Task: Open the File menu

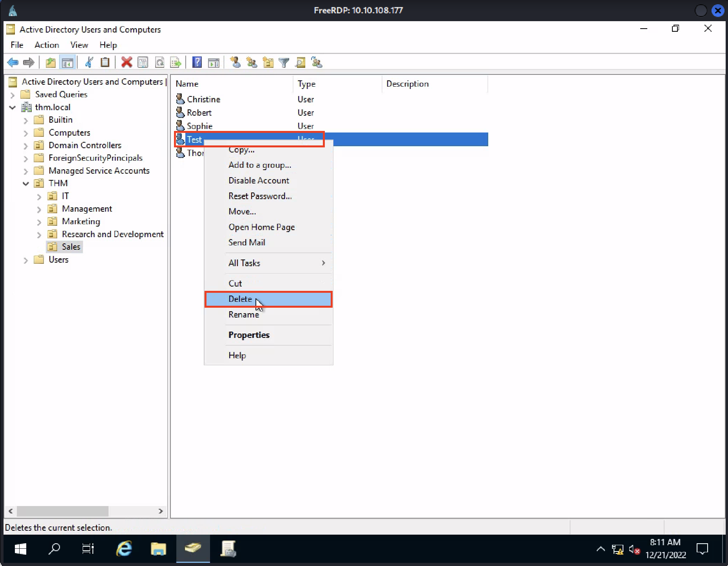Action: tap(17, 45)
